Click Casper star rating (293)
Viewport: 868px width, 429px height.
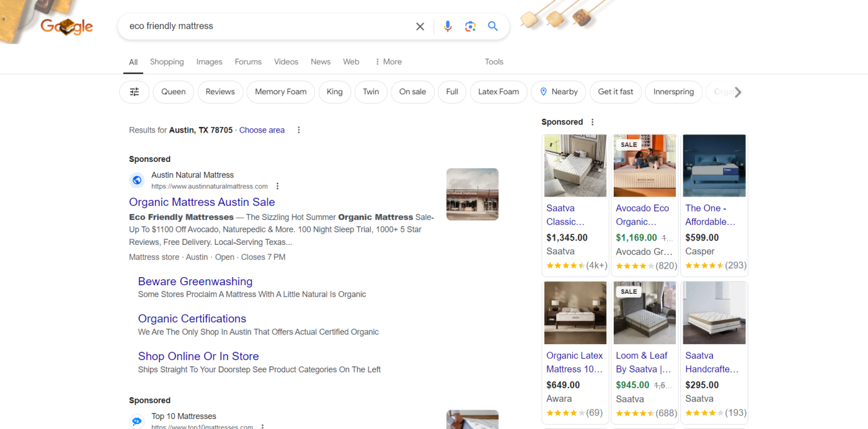coord(715,265)
